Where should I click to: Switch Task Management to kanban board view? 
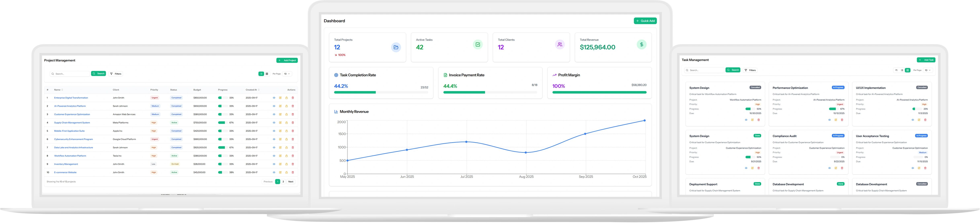click(896, 70)
